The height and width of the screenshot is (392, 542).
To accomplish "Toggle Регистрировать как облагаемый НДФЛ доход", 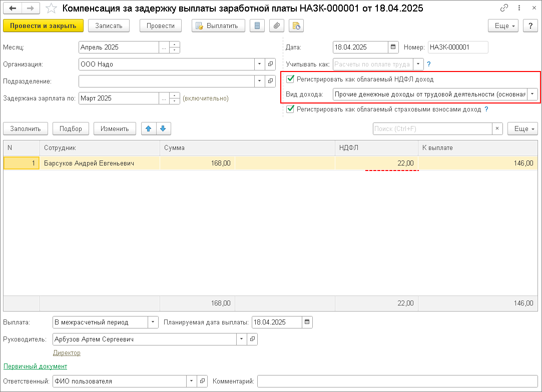I will 290,79.
